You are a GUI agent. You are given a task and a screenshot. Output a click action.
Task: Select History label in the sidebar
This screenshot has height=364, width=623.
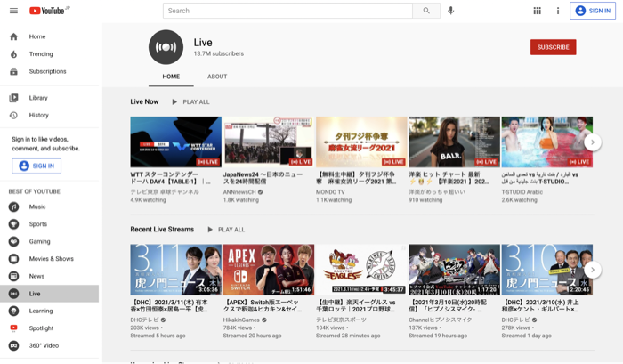(38, 115)
